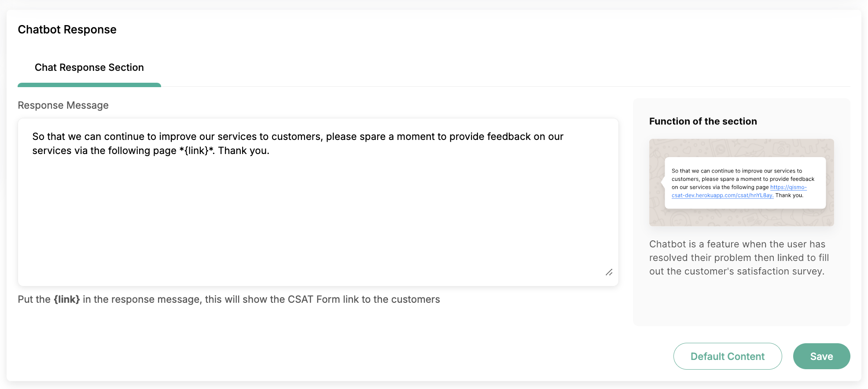The width and height of the screenshot is (868, 389).
Task: Open the qismo-csat-dev link in the preview
Action: point(739,191)
